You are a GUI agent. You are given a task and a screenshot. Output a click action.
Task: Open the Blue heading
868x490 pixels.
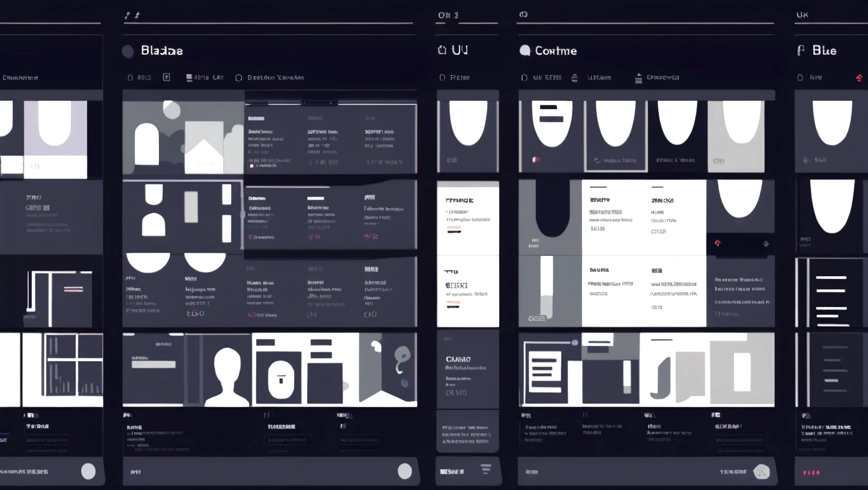pyautogui.click(x=824, y=50)
